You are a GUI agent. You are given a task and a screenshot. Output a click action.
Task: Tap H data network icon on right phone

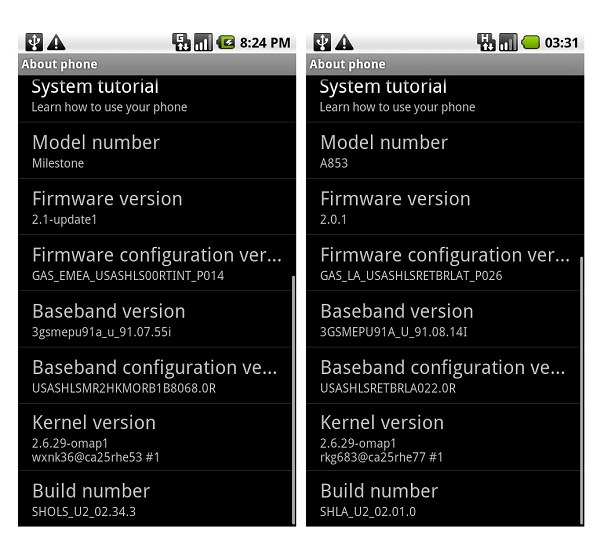(487, 42)
